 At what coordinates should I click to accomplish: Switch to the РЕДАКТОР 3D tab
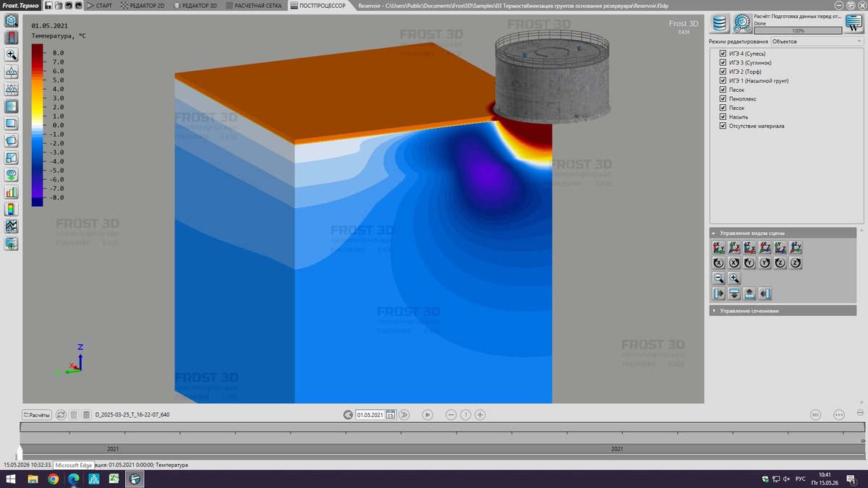coord(195,5)
